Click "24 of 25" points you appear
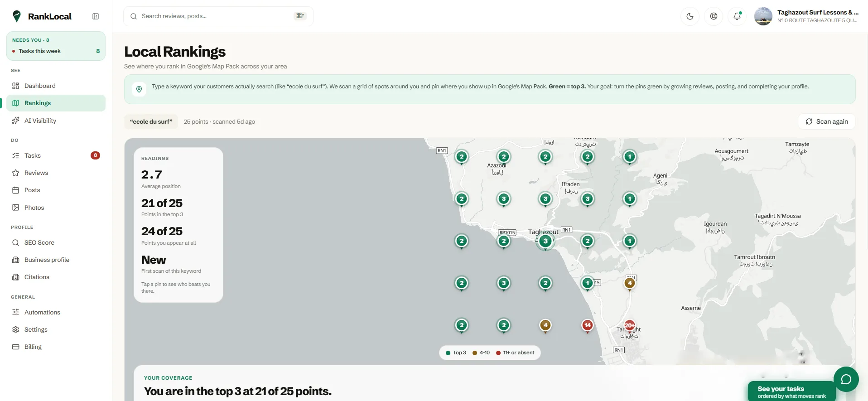This screenshot has width=868, height=401. coord(162,231)
